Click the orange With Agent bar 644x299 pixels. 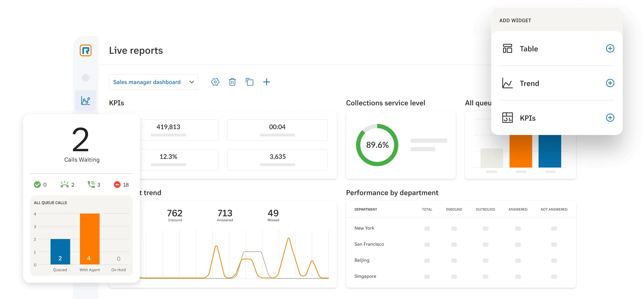[x=90, y=239]
